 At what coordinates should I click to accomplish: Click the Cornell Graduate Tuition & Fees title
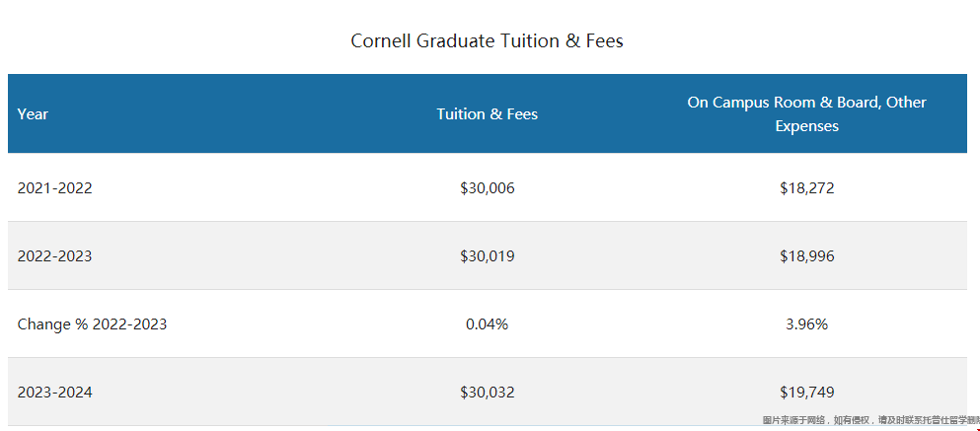487,41
